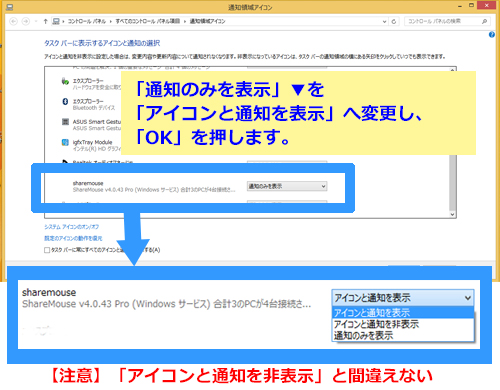Refresh the control panel page
The height and width of the screenshot is (390, 500).
click(394, 21)
